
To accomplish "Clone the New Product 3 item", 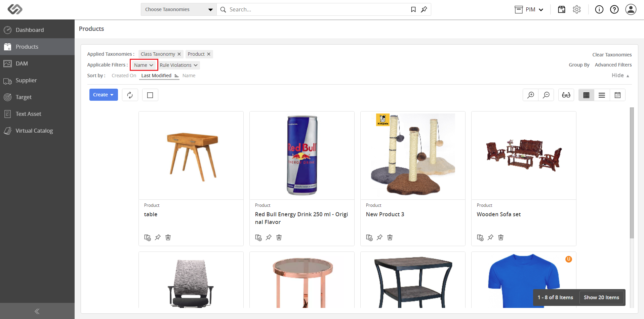I will click(369, 237).
